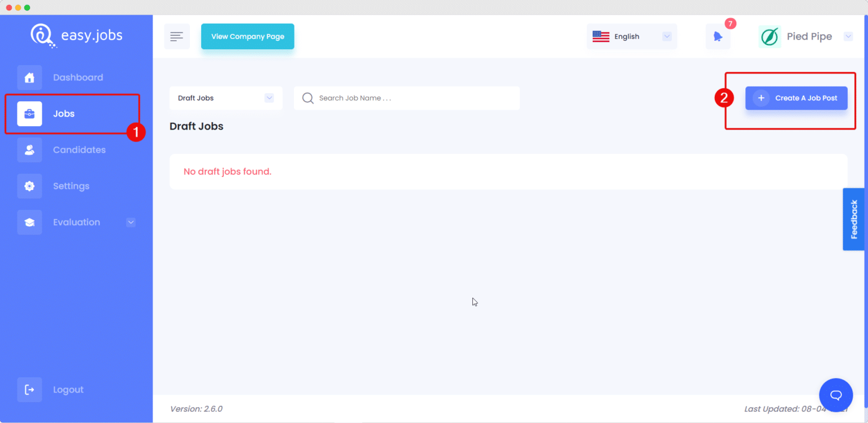Screen dimensions: 868x423
Task: Click the Candidates person icon
Action: click(x=29, y=150)
